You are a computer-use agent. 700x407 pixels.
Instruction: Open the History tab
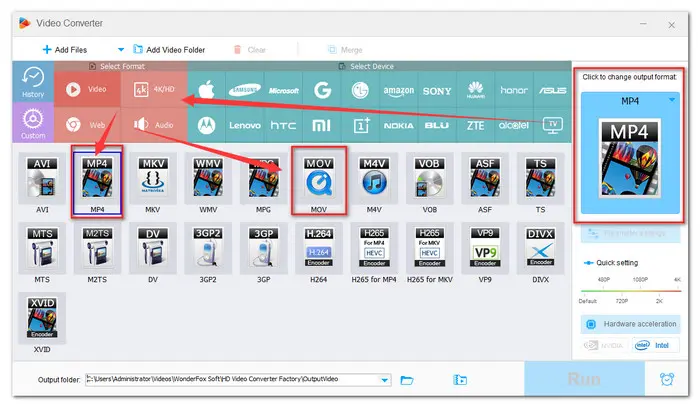(x=33, y=82)
